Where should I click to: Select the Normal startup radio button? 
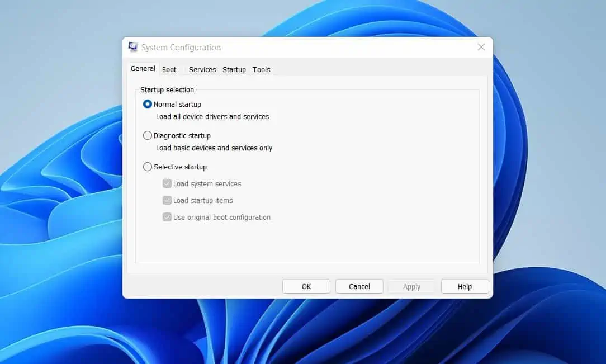(x=147, y=105)
